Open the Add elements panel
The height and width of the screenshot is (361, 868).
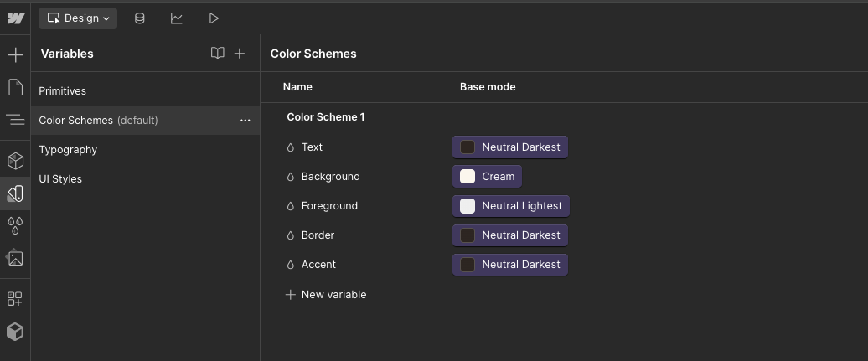(15, 55)
